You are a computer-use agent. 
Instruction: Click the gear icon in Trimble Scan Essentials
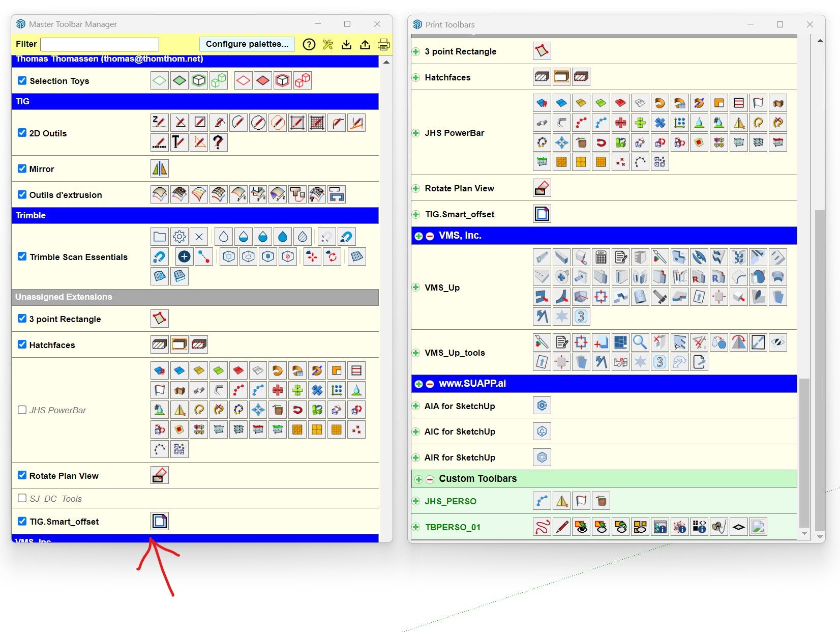[x=179, y=237]
